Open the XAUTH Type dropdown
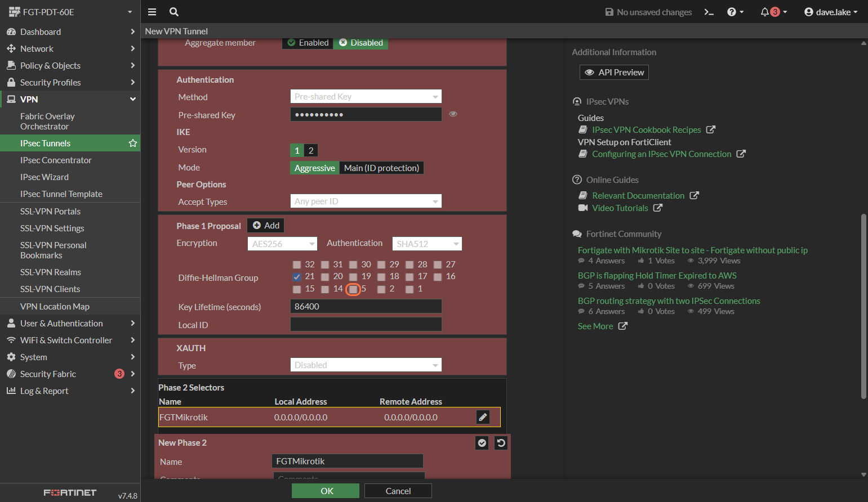Screen dimensions: 868x502 [366, 365]
